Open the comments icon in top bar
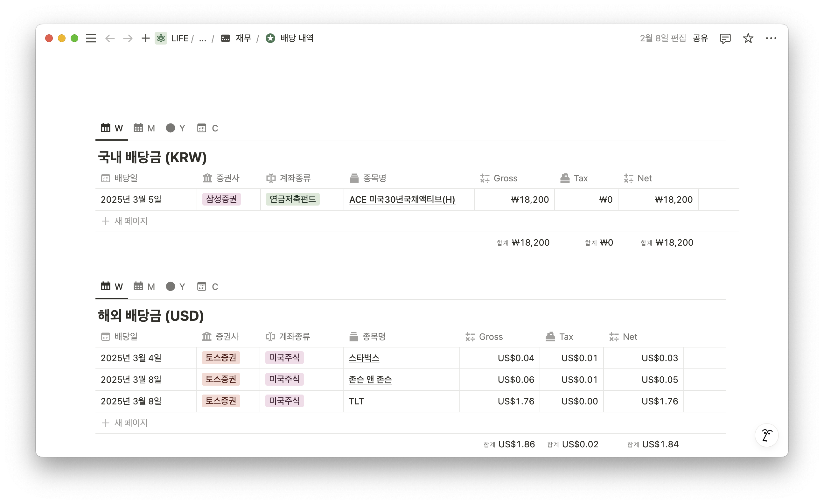Image resolution: width=824 pixels, height=504 pixels. [x=725, y=38]
